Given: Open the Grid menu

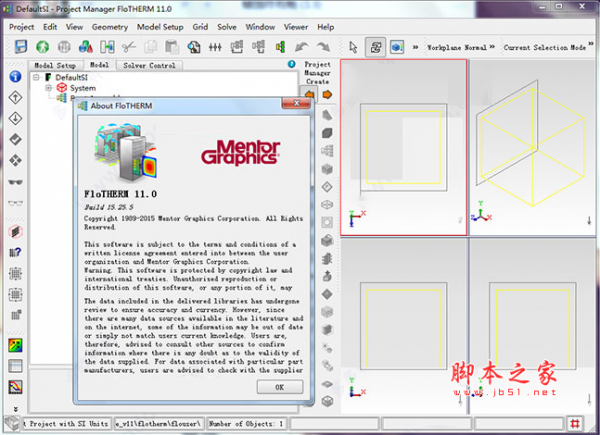Looking at the screenshot, I should 200,27.
